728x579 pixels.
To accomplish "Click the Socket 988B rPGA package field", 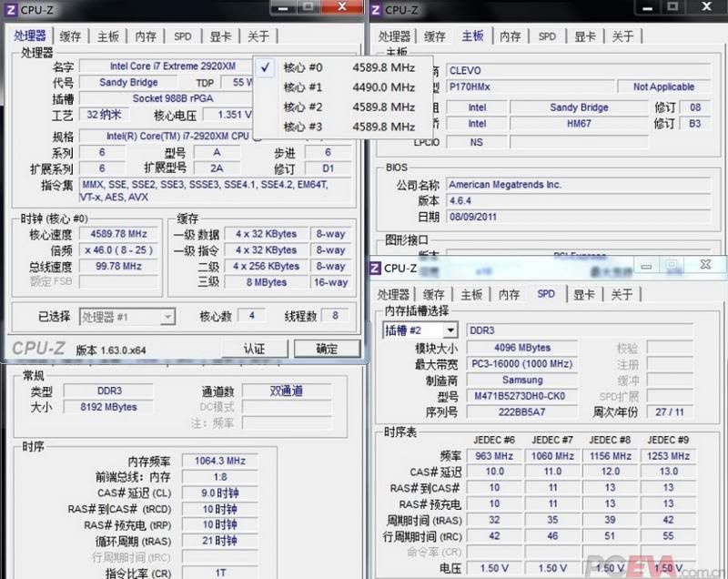I will pos(173,98).
